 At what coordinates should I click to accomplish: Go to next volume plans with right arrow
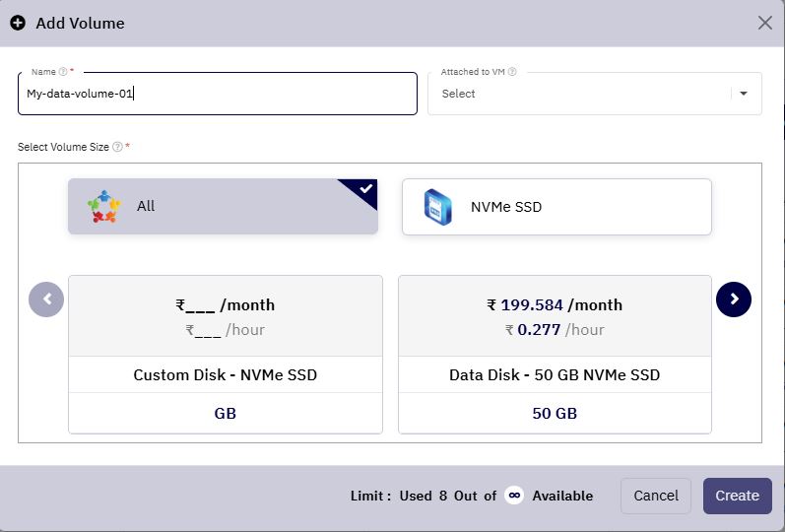[x=734, y=299]
